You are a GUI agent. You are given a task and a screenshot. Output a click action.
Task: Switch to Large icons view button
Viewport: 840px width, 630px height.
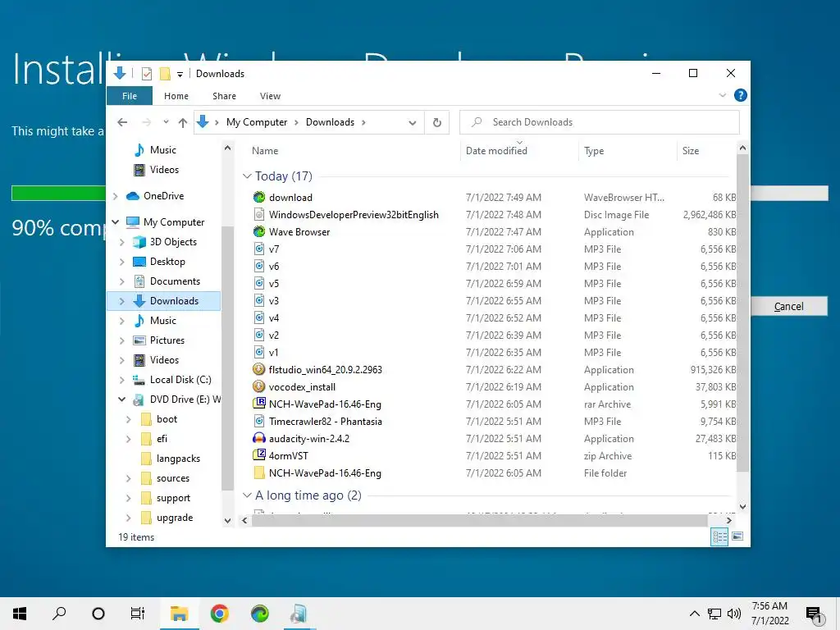[x=737, y=536]
